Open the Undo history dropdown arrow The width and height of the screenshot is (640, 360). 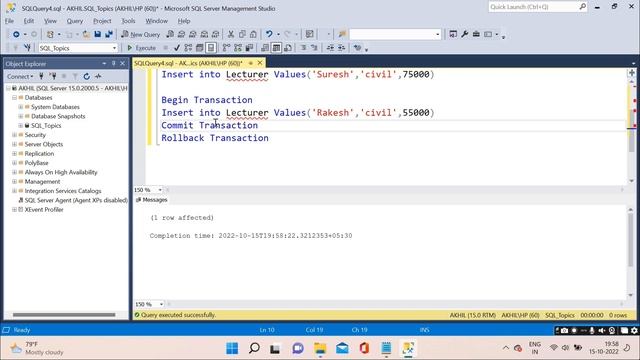pos(278,34)
